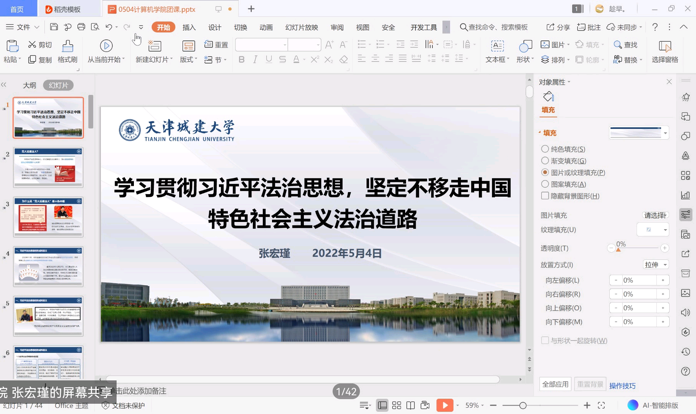696x414 pixels.
Task: Click the Format Painter icon
Action: (67, 51)
